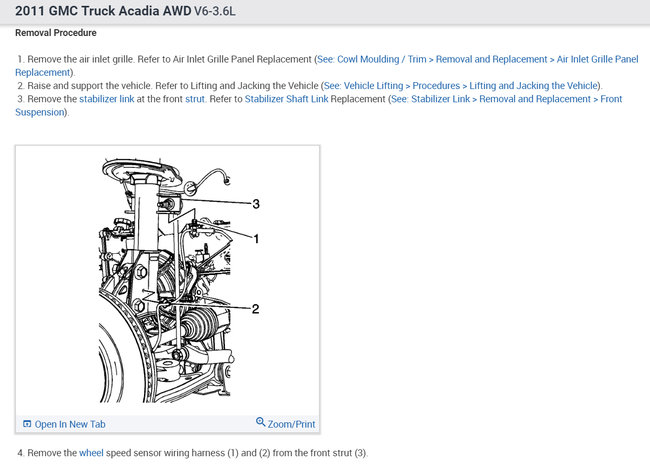Click the '2011 GMC Truck Acadia AWD' title
This screenshot has height=470, width=650.
click(x=103, y=11)
